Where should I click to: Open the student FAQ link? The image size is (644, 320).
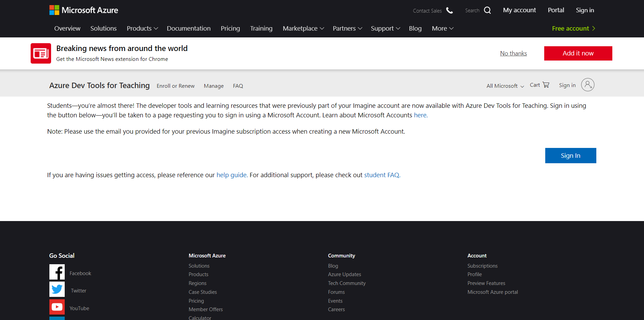[x=382, y=175]
